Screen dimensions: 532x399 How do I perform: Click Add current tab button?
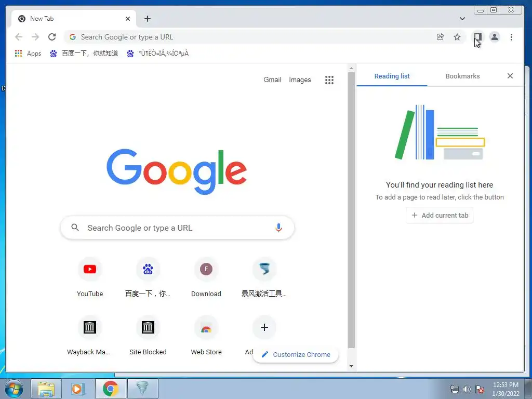440,215
